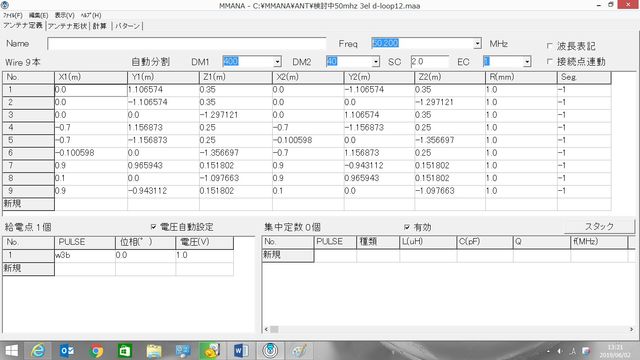Select the アンテナ定義 tab

[x=23, y=25]
